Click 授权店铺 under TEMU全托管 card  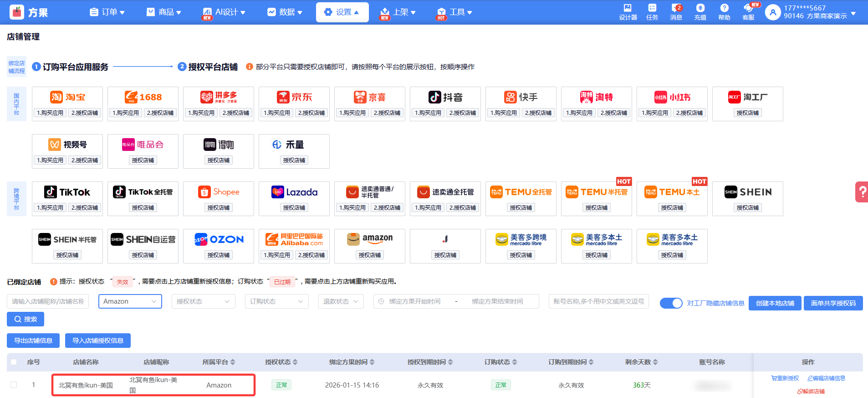coord(521,207)
